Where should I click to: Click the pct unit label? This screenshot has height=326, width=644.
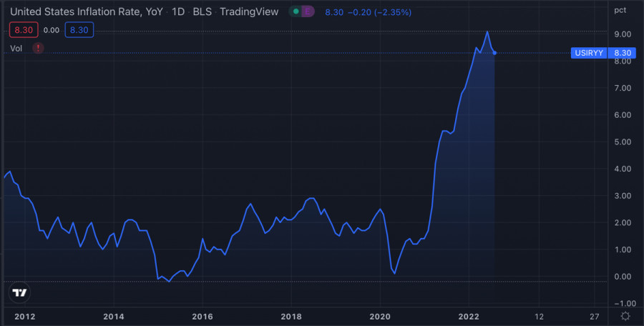point(620,9)
